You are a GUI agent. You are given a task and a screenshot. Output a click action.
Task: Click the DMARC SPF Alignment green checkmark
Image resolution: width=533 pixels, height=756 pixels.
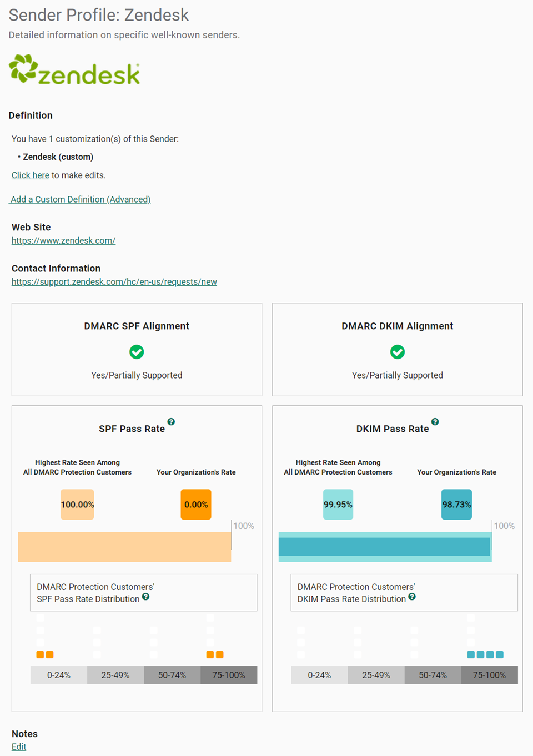pos(137,352)
